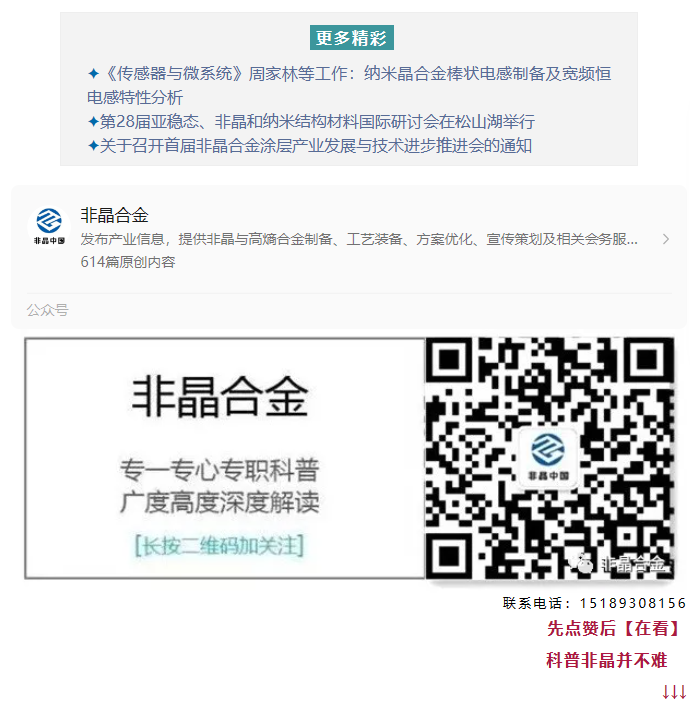
Task: Click the red 先点赞后【在看】 text
Action: tap(614, 628)
